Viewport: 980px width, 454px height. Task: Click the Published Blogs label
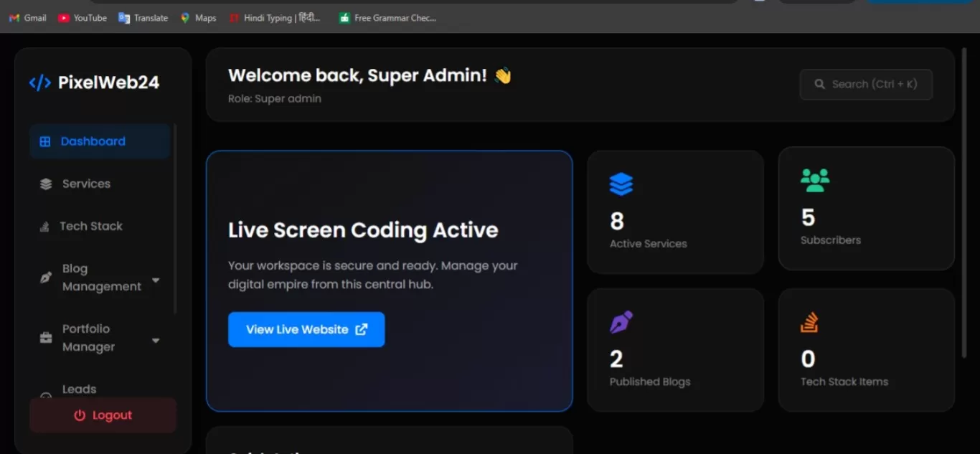coord(650,382)
